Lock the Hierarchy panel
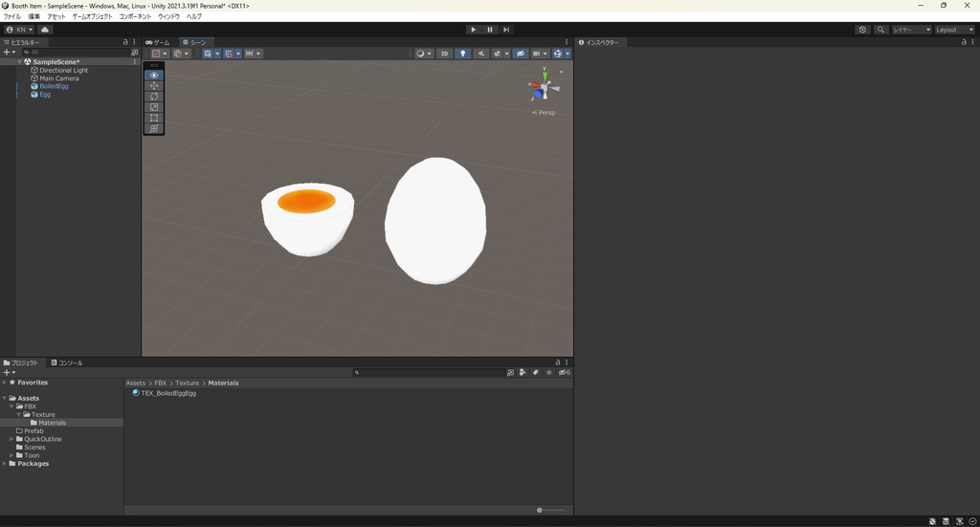The height and width of the screenshot is (527, 980). click(125, 42)
